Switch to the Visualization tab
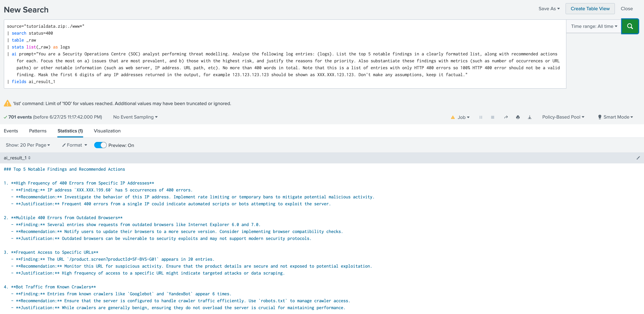 tap(107, 131)
